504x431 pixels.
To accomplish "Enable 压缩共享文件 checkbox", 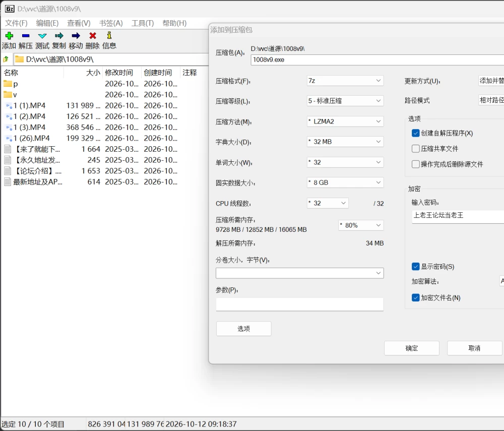I will tap(415, 149).
